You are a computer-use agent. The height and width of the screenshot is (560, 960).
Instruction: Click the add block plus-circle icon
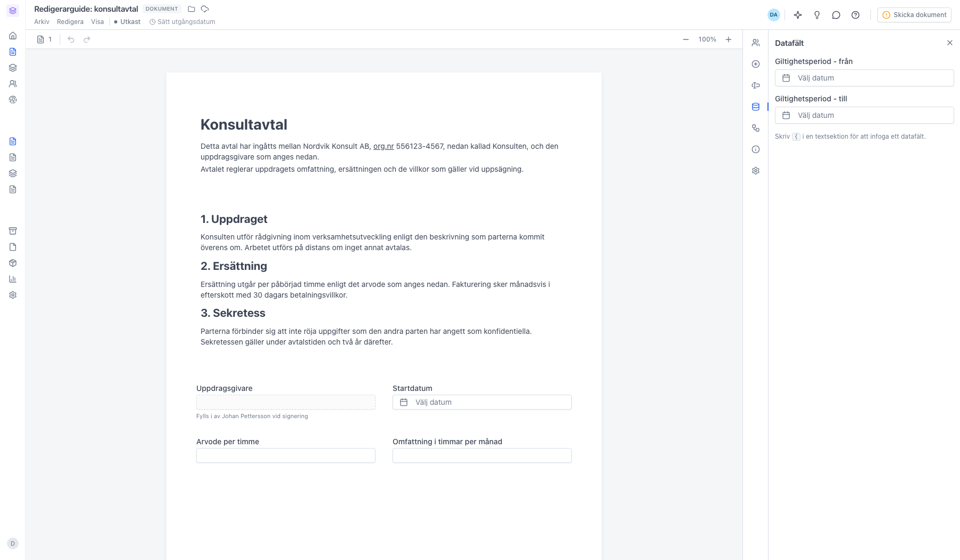point(756,64)
